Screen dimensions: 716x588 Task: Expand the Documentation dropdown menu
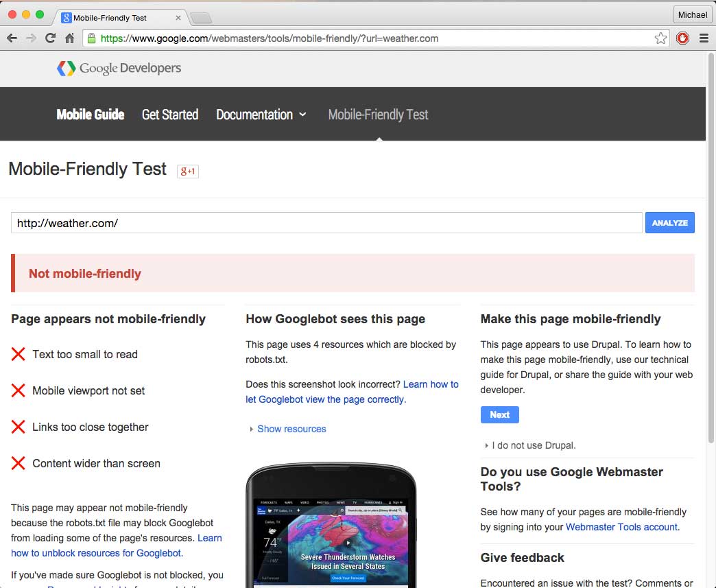pos(261,114)
